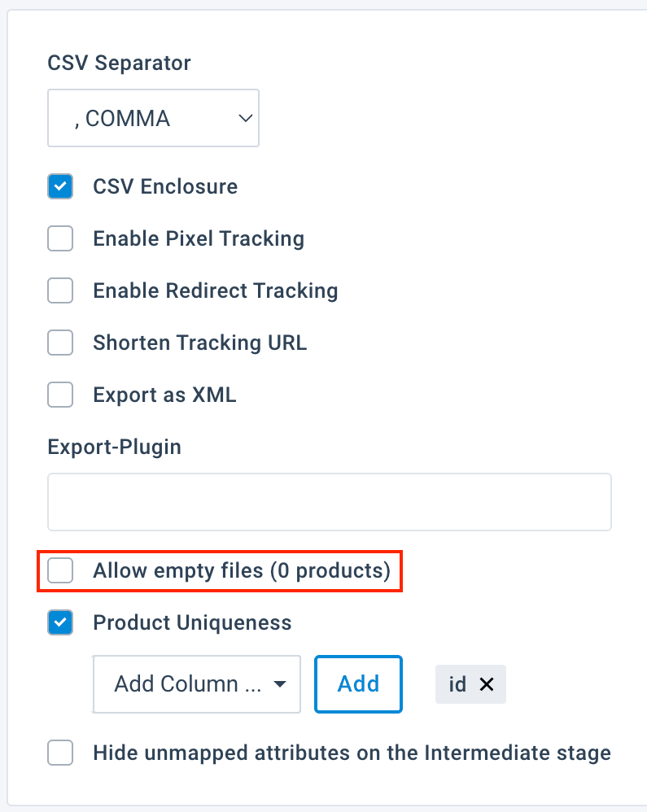Screen dimensions: 647x812
Task: Click the "Hide unmapped attributes" label text
Action: (x=352, y=753)
